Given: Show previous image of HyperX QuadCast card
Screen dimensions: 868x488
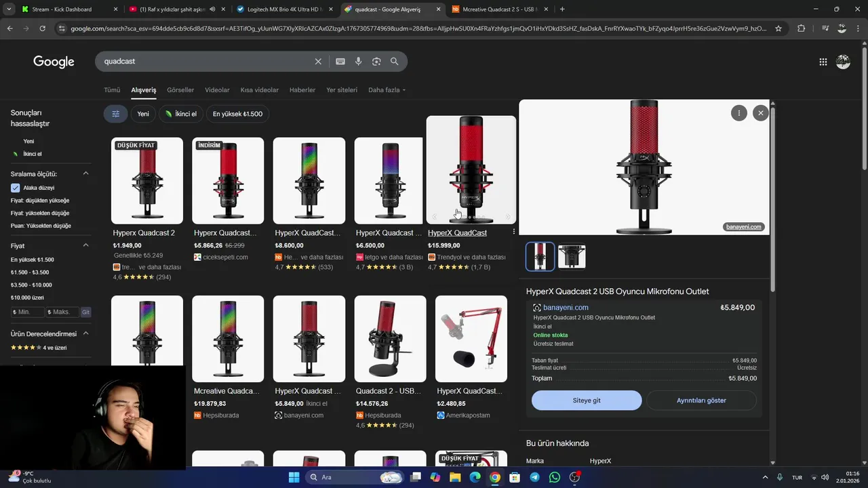Looking at the screenshot, I should click(435, 217).
